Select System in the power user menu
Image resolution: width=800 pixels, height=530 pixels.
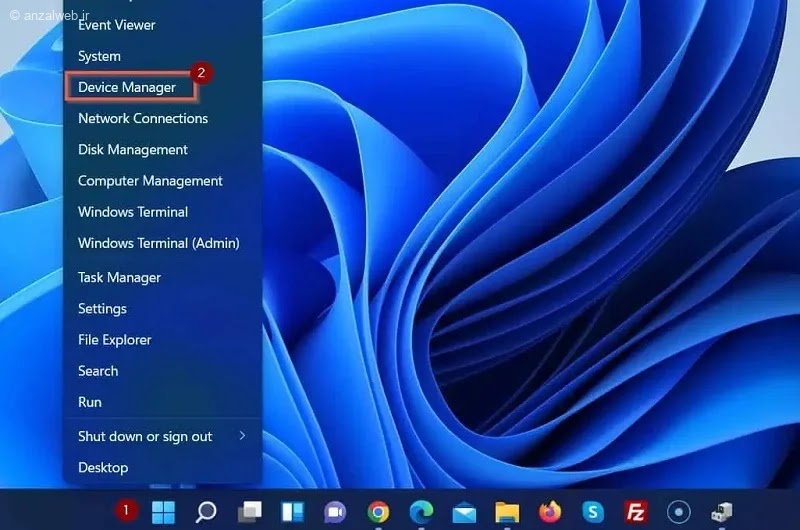point(99,56)
